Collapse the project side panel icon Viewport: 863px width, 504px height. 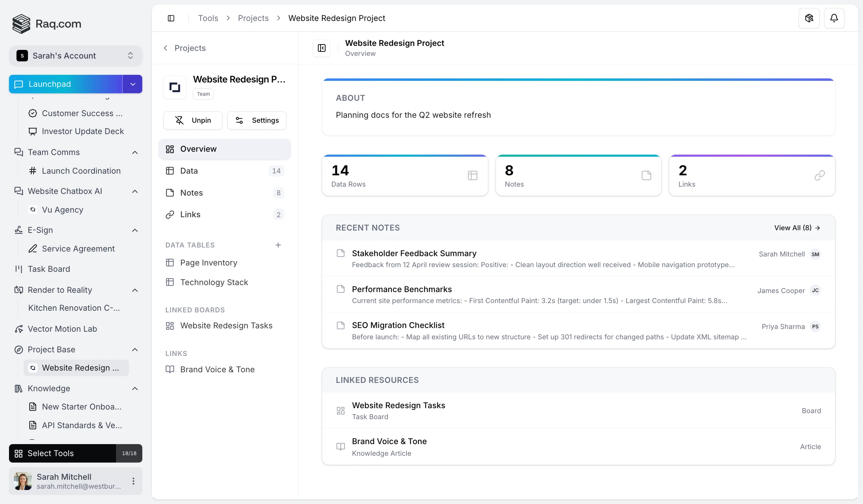321,48
